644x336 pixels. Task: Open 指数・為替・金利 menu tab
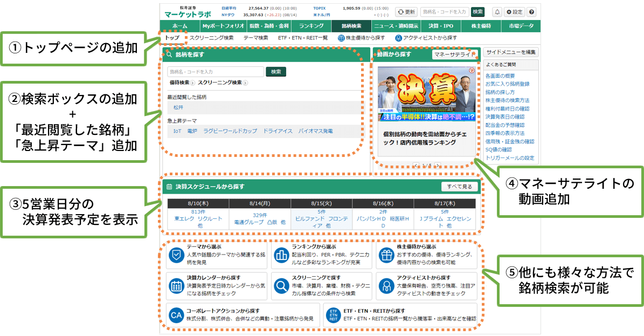pos(269,26)
